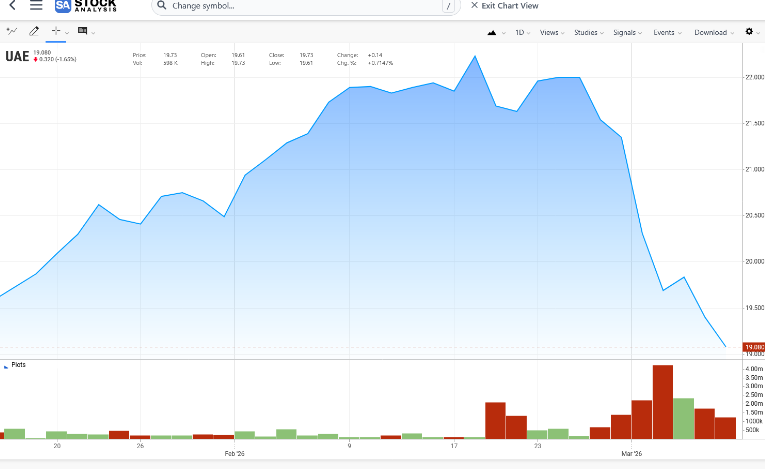Screen dimensions: 765x469
Task: Click the tall green volume bar in March
Action: (x=684, y=418)
